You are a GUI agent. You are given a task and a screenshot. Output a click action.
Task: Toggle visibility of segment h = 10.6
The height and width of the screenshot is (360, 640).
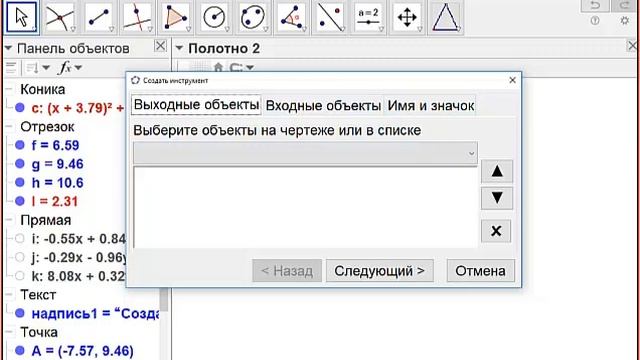click(20, 182)
